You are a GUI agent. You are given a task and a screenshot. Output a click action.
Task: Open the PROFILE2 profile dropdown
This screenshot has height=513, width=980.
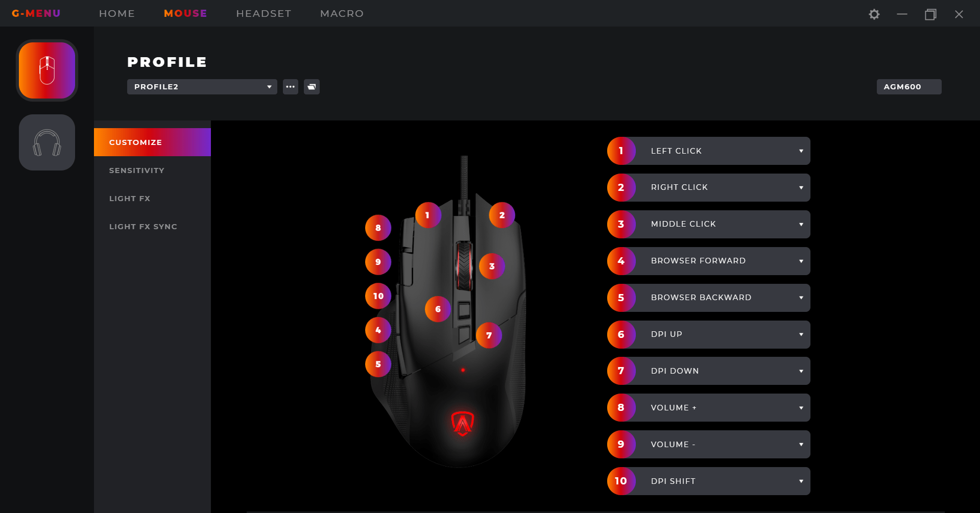click(x=202, y=87)
